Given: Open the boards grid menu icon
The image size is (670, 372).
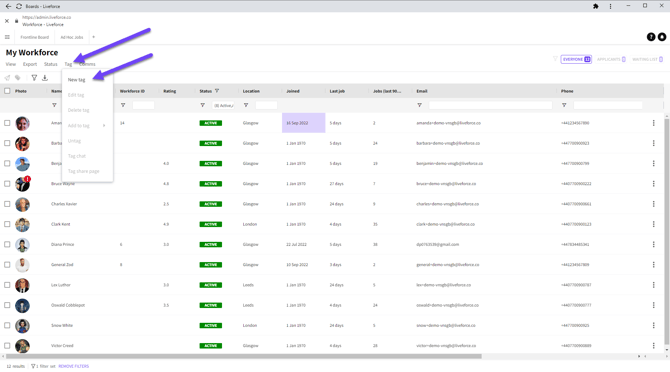Looking at the screenshot, I should click(7, 37).
